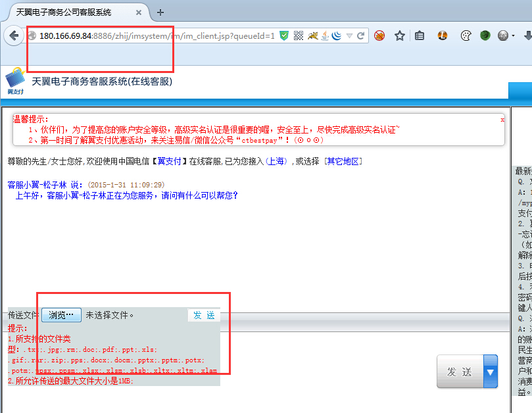
Task: Click the 浏览 file browse button
Action: 61,315
